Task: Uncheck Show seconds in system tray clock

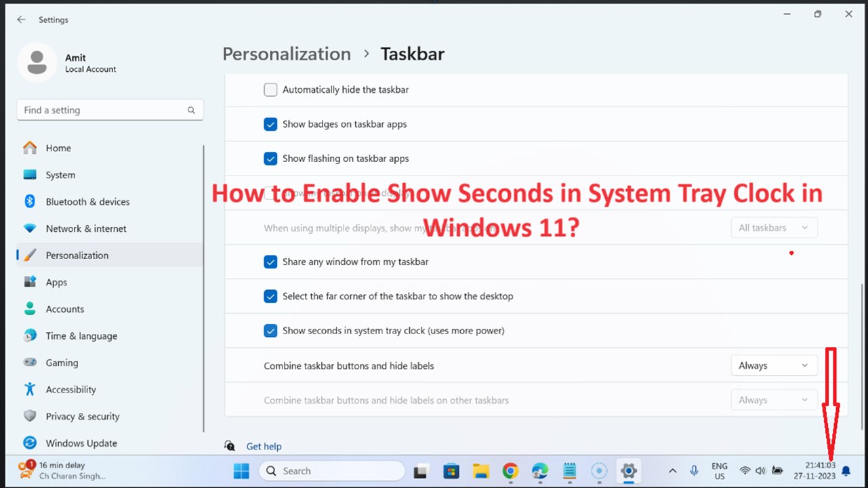Action: pos(270,331)
